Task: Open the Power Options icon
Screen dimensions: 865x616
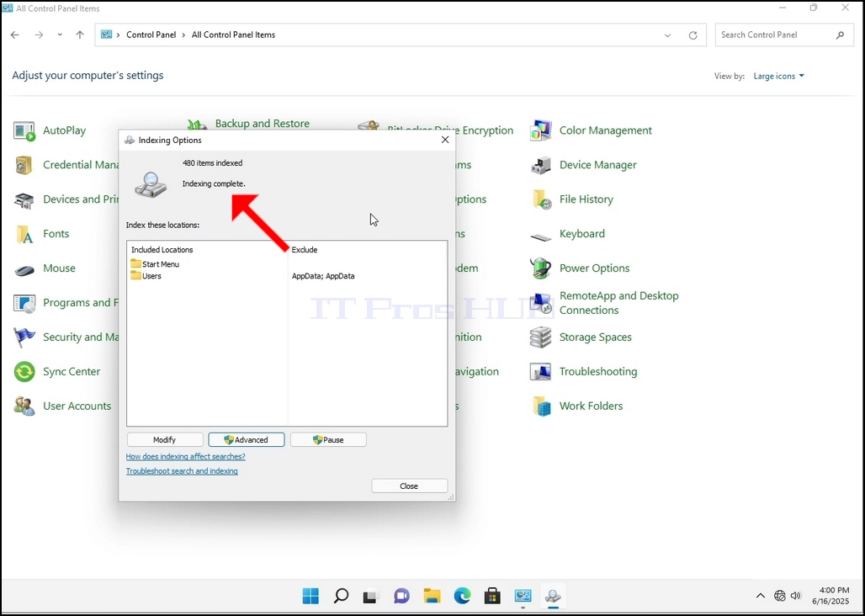Action: point(540,268)
